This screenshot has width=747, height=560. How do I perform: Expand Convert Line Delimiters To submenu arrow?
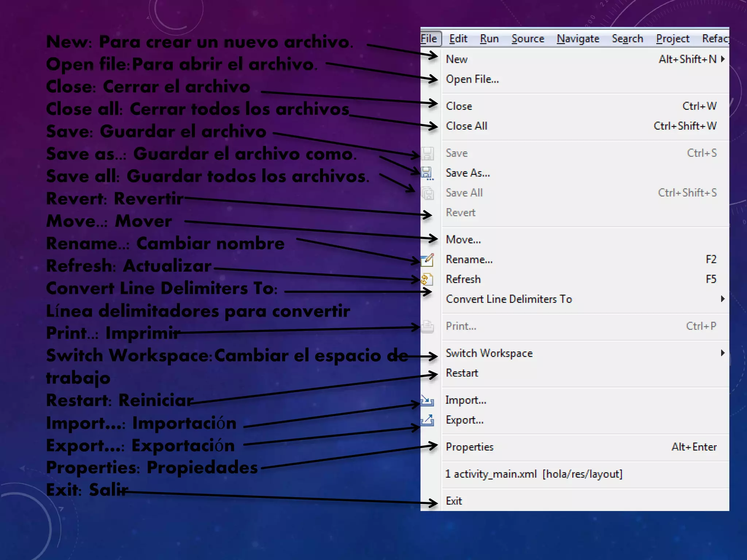[x=723, y=299]
